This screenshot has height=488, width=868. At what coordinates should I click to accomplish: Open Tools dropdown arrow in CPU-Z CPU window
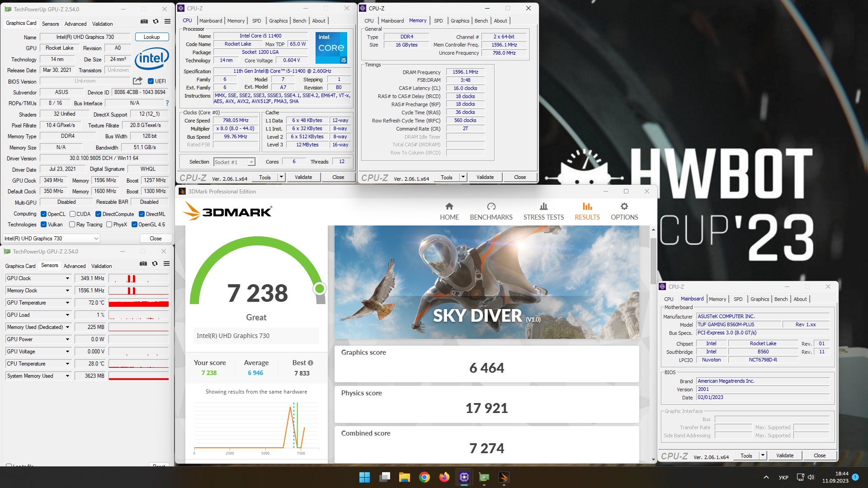coord(281,177)
